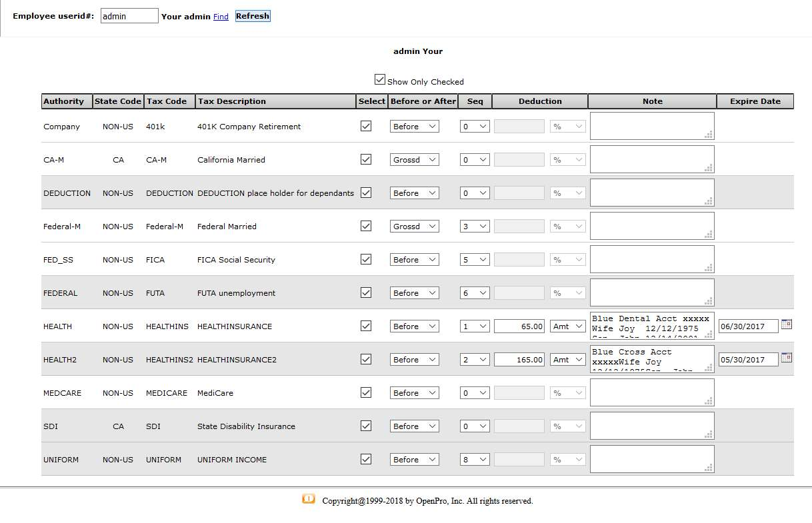Open Seq dropdown for FUTA unemployment
Image resolution: width=812 pixels, height=523 pixels.
[x=475, y=293]
